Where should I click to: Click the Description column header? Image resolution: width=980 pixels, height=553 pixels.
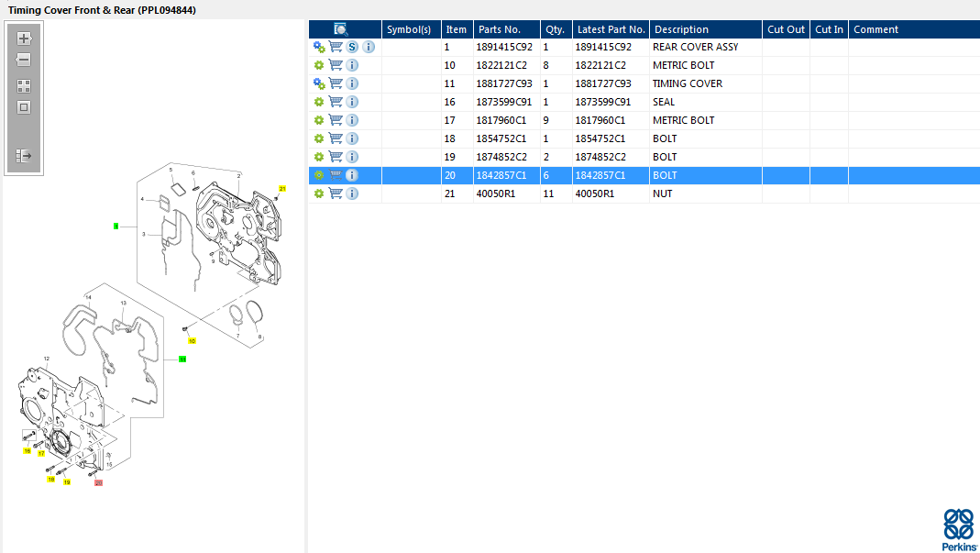coord(681,29)
